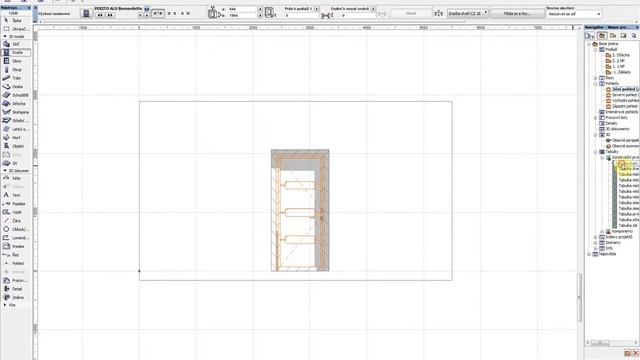Open the Ostění k rovině vrstvě dropdown arrow

tap(373, 9)
